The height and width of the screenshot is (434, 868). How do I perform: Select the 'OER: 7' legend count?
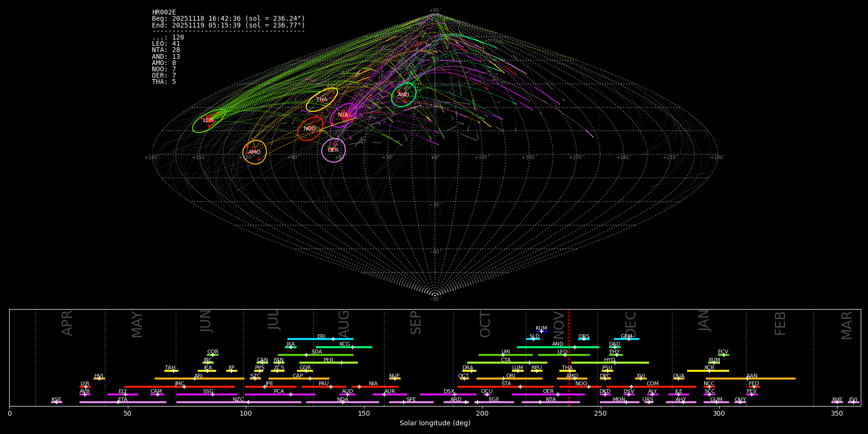(x=164, y=76)
